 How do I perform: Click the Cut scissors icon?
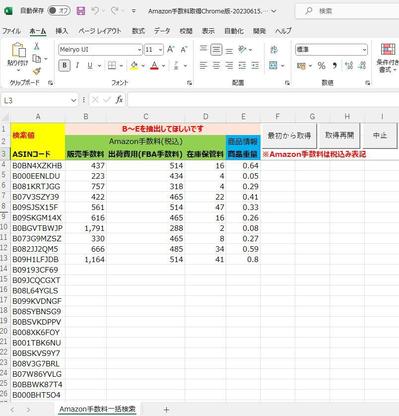click(37, 46)
